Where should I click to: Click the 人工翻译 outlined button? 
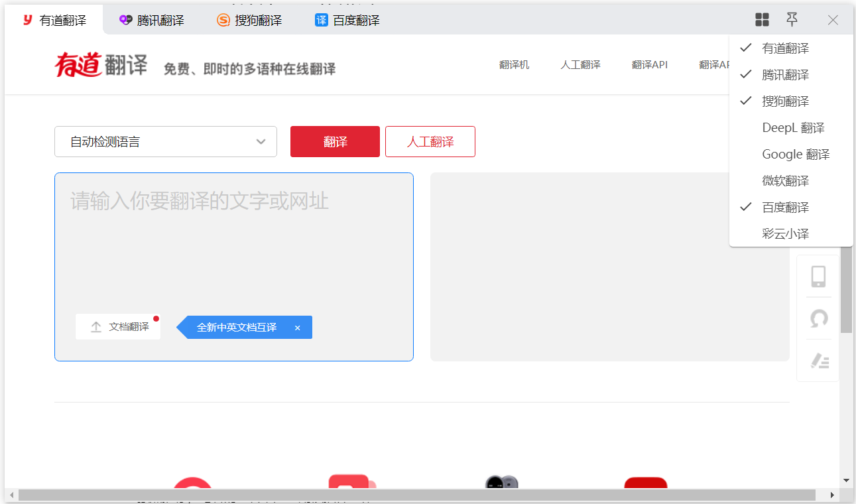[x=430, y=142]
